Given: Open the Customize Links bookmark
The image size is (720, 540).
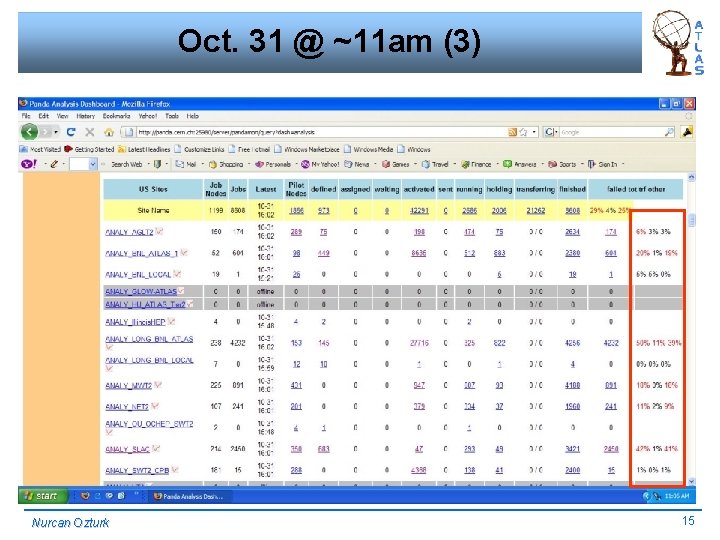Looking at the screenshot, I should click(199, 149).
